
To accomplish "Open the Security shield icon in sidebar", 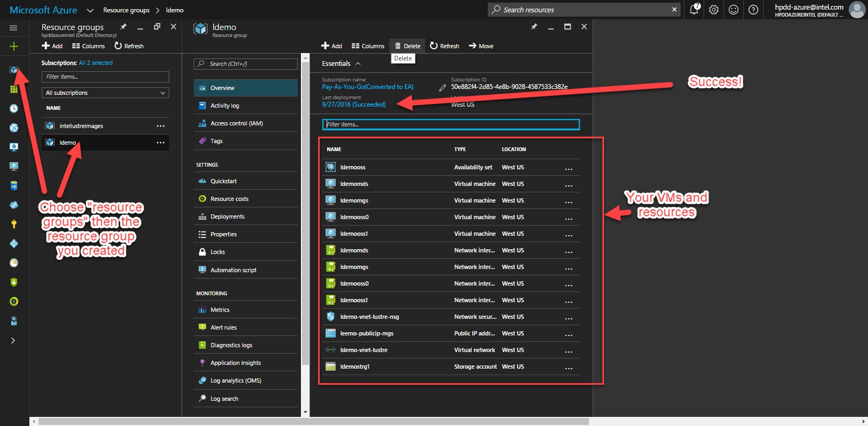I will point(14,282).
